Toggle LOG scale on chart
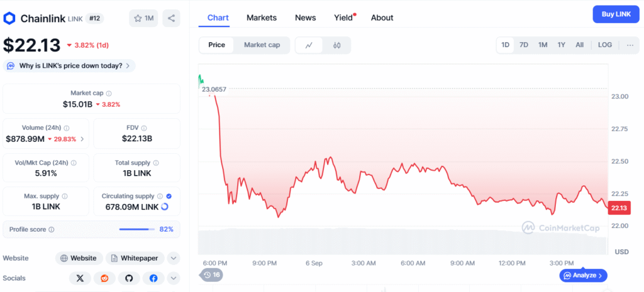Viewport: 644px width, 292px height. pyautogui.click(x=605, y=45)
